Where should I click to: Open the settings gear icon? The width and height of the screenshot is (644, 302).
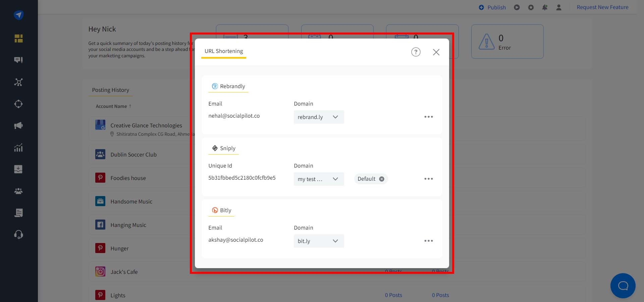531,7
